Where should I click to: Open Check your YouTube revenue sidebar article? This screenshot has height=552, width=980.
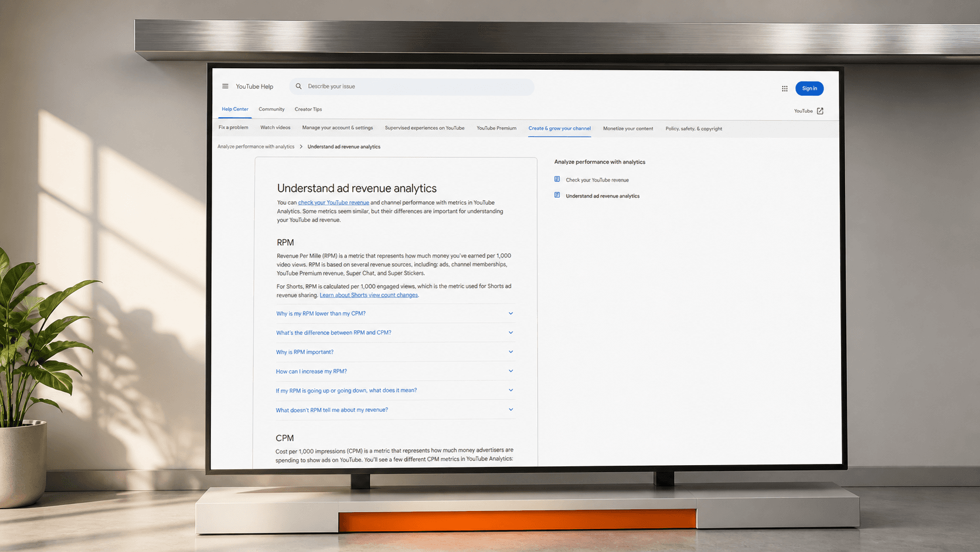[597, 180]
